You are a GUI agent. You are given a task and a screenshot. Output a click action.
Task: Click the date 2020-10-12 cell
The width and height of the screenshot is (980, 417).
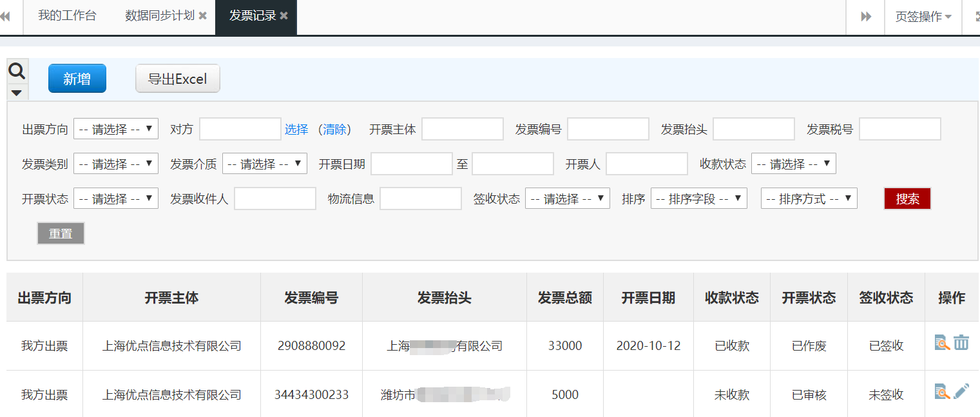pos(648,345)
